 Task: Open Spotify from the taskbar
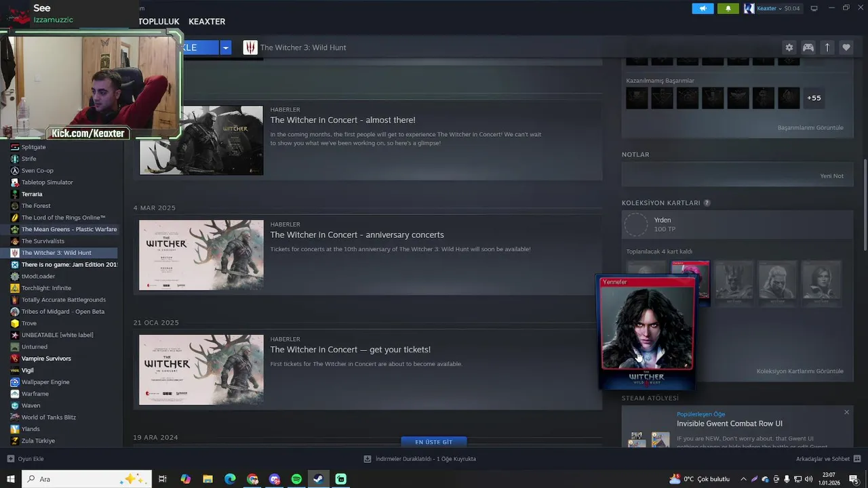click(296, 479)
